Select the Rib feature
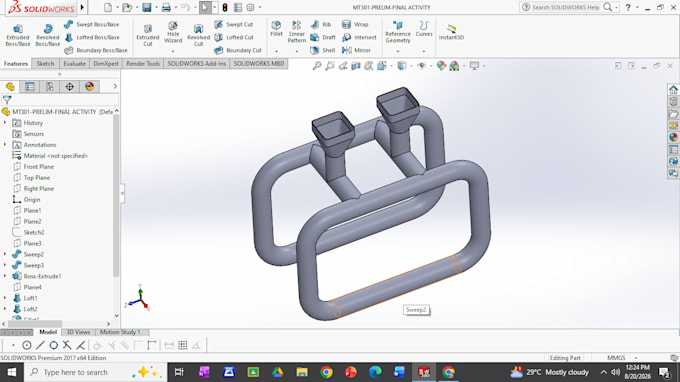680x382 pixels. pyautogui.click(x=321, y=25)
